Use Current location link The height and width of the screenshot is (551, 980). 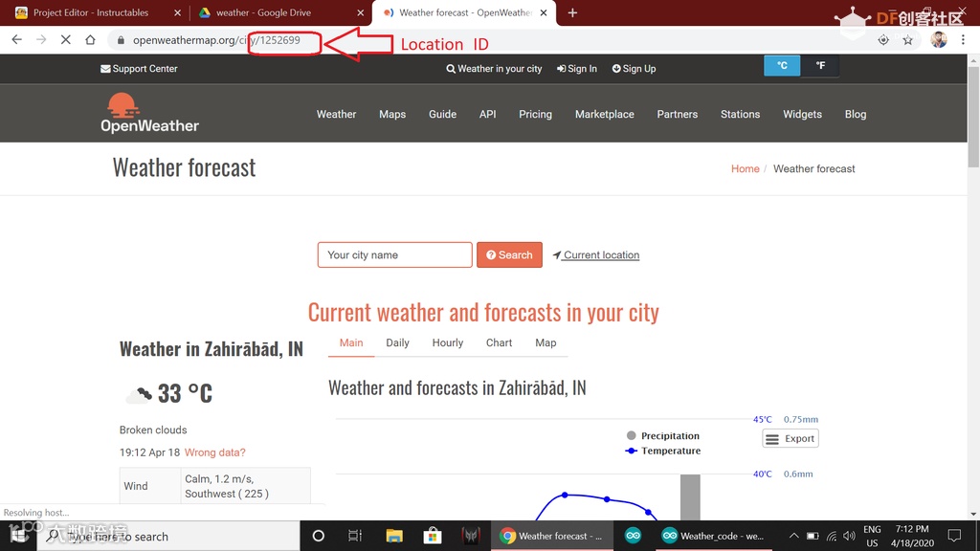pyautogui.click(x=596, y=254)
